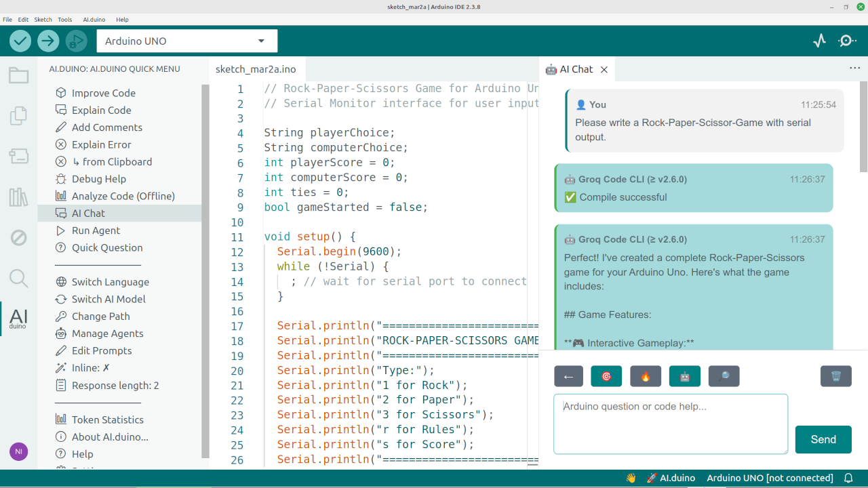Open the Tools menu
868x488 pixels.
click(x=64, y=19)
